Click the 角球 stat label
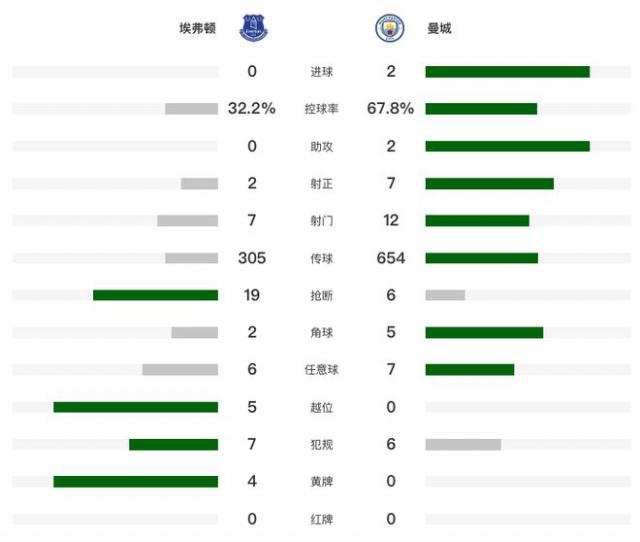This screenshot has height=542, width=640. 322,333
